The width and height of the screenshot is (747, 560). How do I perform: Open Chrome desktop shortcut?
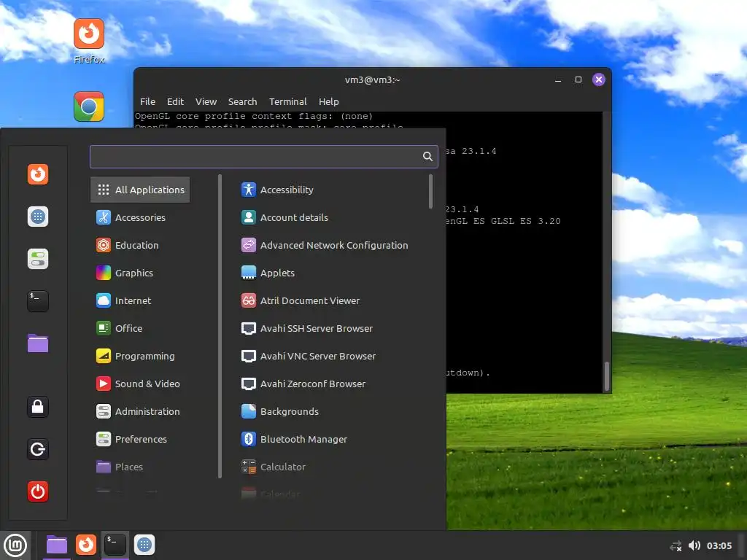pos(89,106)
